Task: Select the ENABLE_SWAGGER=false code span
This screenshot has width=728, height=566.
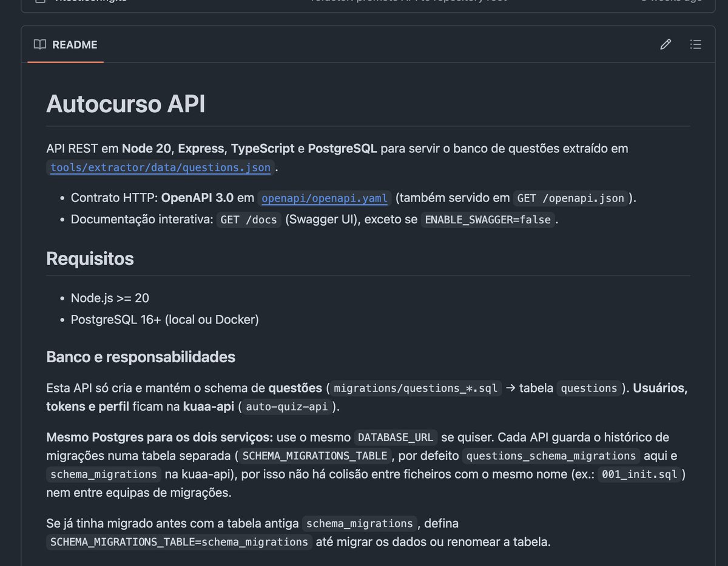Action: (488, 220)
